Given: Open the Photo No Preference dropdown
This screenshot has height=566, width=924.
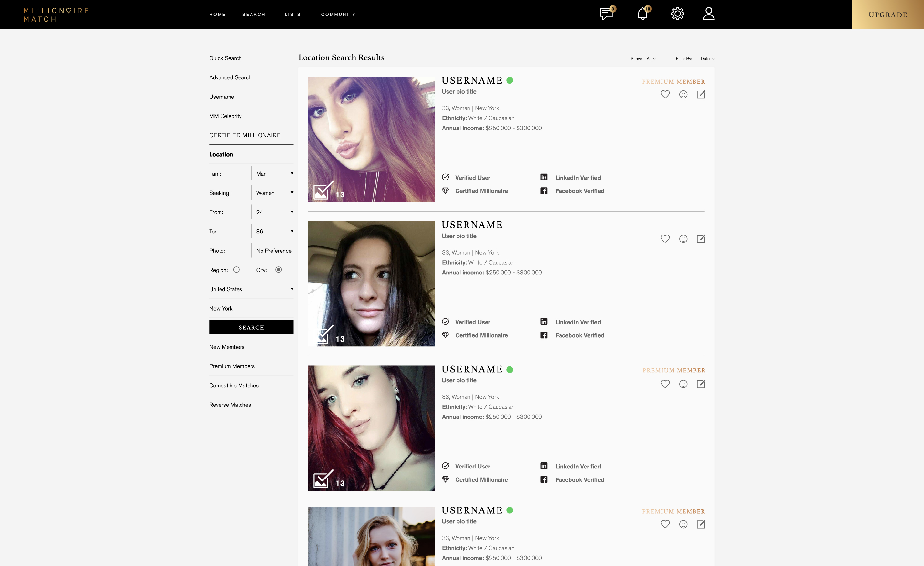Looking at the screenshot, I should pyautogui.click(x=274, y=251).
